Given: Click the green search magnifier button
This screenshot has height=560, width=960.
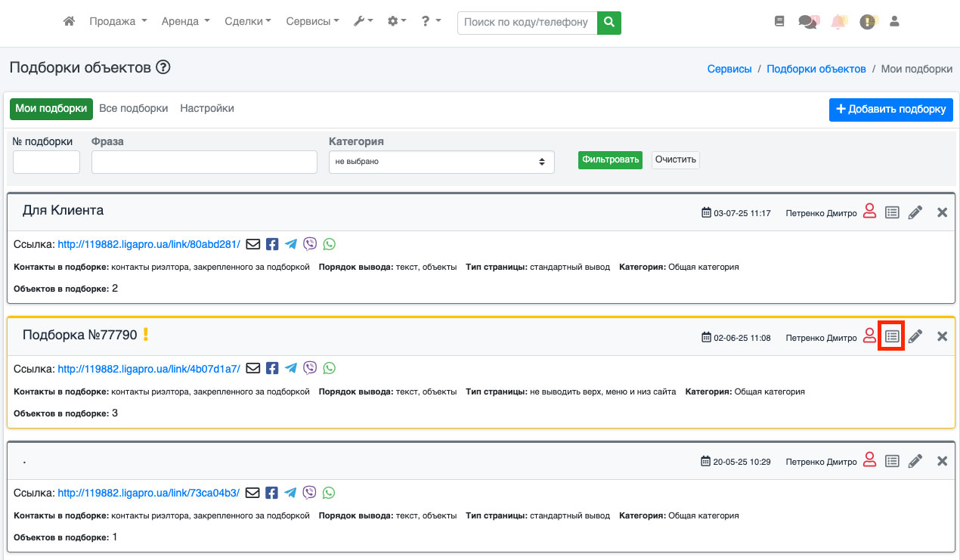Looking at the screenshot, I should (x=609, y=23).
